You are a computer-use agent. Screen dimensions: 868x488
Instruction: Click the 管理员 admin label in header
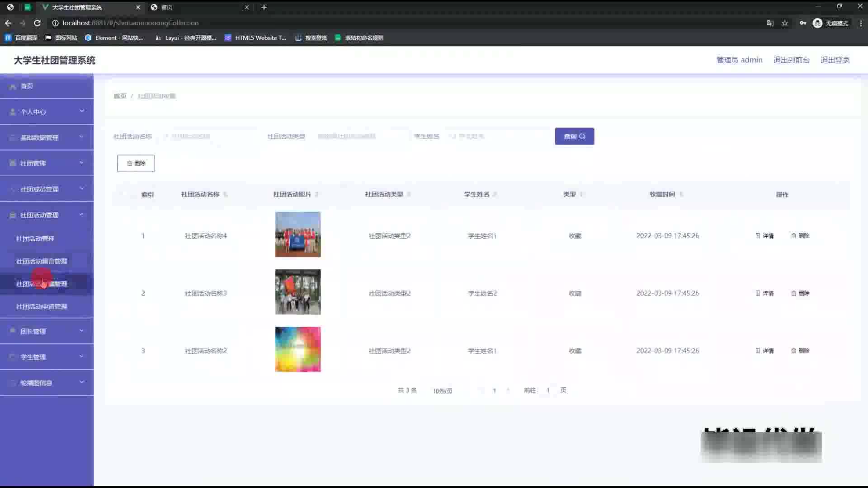[x=739, y=60]
